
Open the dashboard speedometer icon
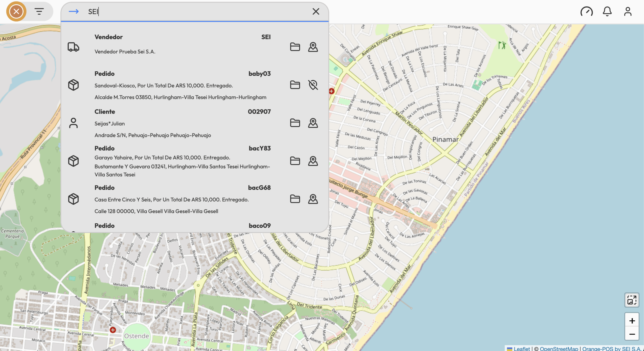[x=586, y=11]
